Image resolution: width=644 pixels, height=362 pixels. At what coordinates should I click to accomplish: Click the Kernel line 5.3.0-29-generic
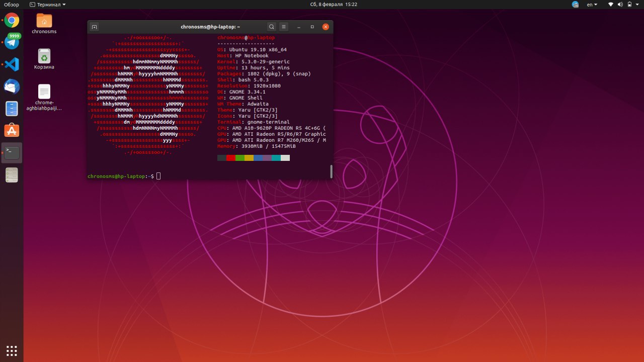pyautogui.click(x=254, y=62)
